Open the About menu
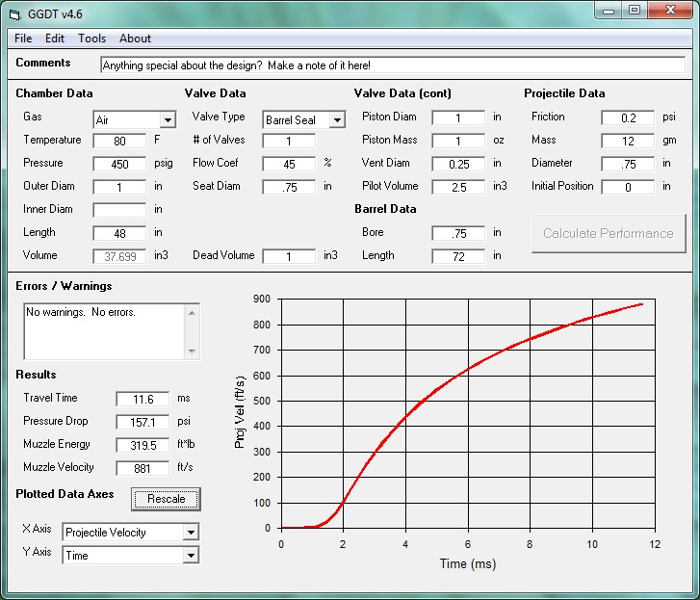Screen dimensions: 700x600 coord(135,39)
